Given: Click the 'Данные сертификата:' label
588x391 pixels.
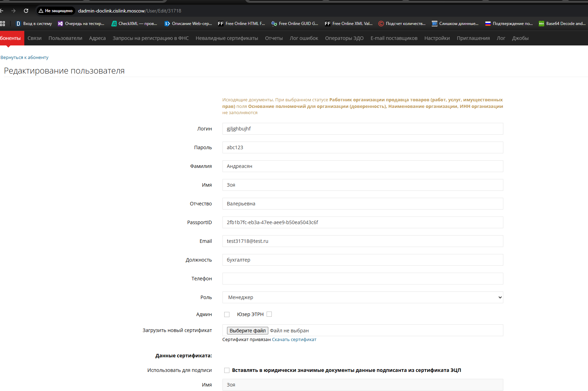Looking at the screenshot, I should [x=184, y=356].
